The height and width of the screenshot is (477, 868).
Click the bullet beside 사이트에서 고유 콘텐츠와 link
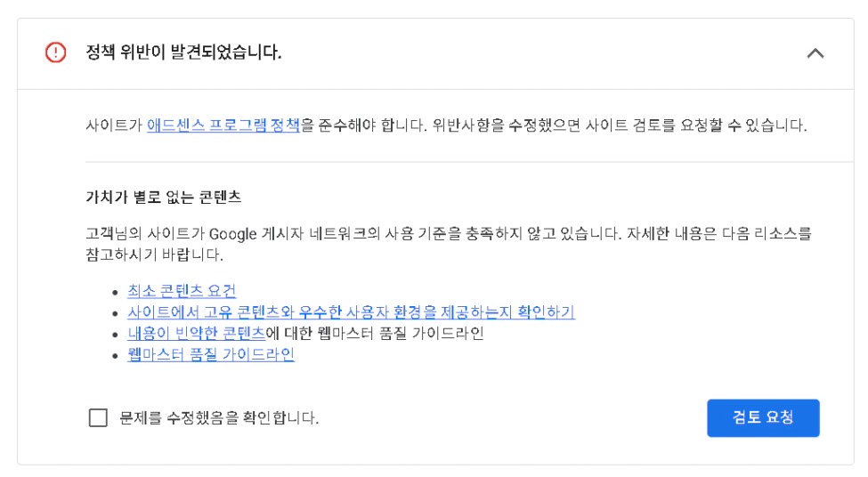coord(116,313)
